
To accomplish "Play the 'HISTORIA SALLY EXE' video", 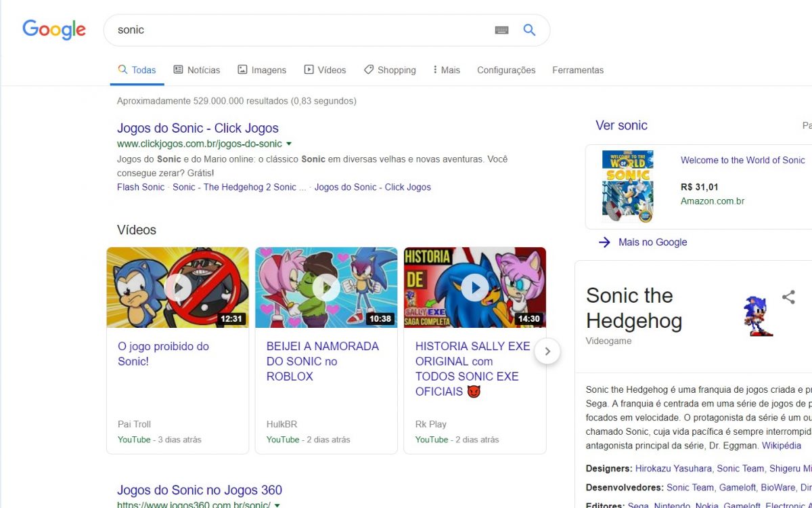I will [x=475, y=288].
